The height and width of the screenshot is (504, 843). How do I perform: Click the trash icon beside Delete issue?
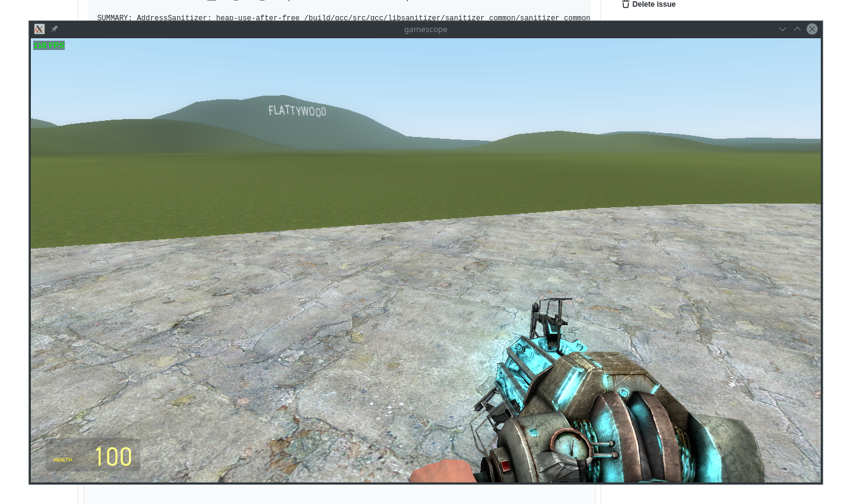625,4
